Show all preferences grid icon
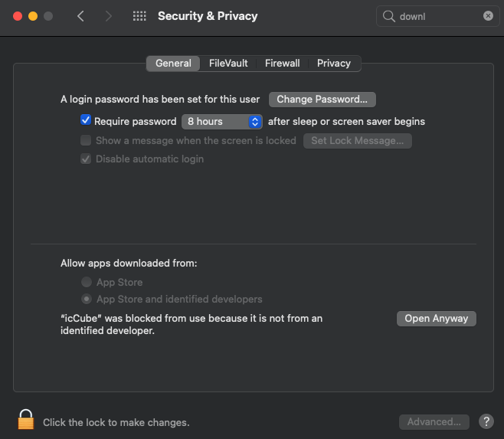Image resolution: width=504 pixels, height=439 pixels. (139, 16)
